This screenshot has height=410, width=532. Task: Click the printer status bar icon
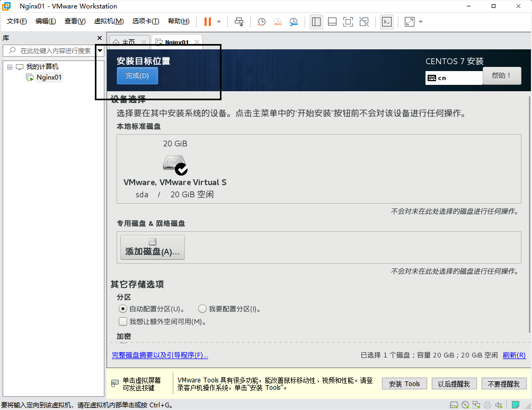point(487,405)
